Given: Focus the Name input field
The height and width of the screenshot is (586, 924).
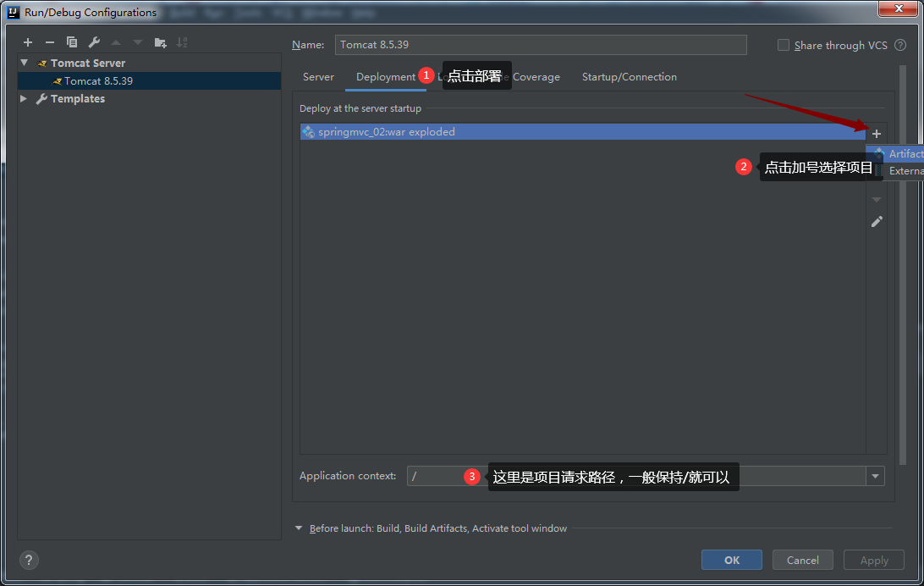Looking at the screenshot, I should pos(541,45).
